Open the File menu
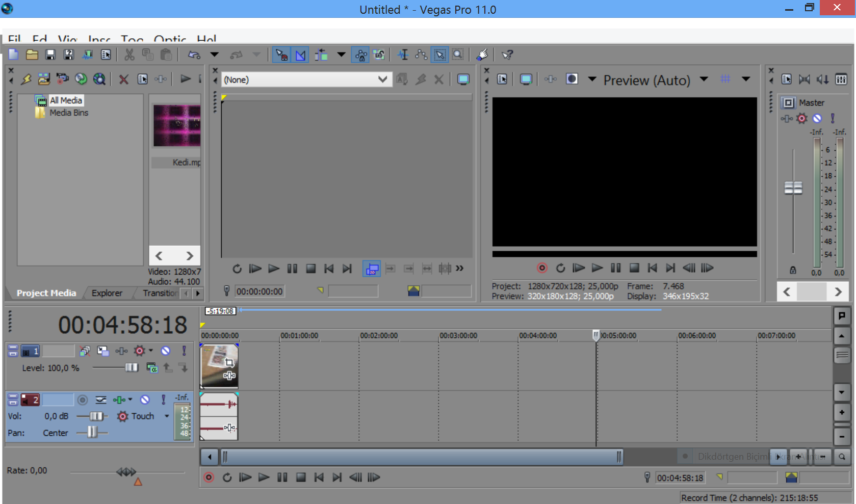856x504 pixels. click(14, 39)
